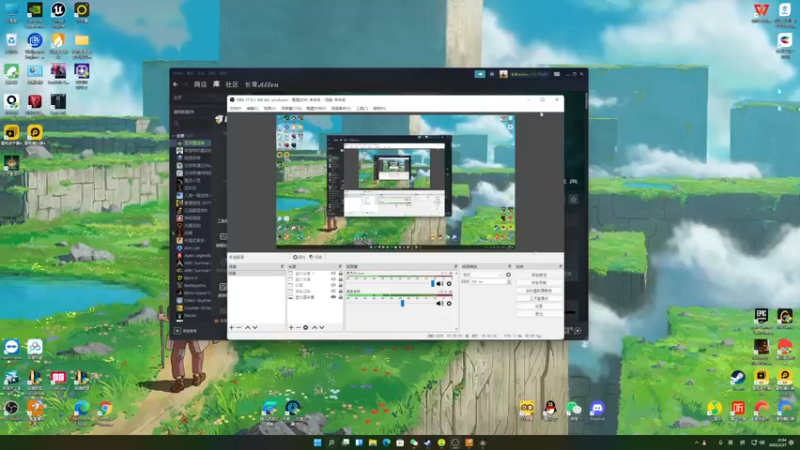Open Desktop Audio settings gear
The image size is (800, 450).
(x=449, y=304)
